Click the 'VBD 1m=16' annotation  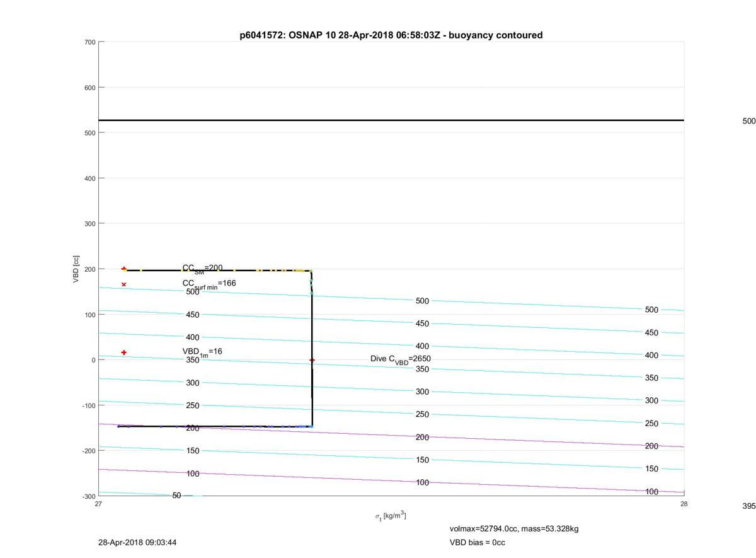tap(202, 352)
